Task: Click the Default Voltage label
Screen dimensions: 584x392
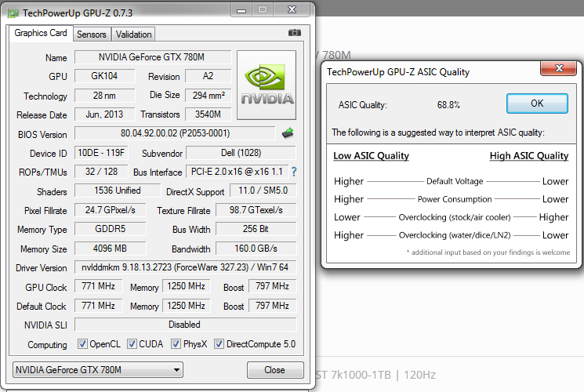Action: (455, 181)
